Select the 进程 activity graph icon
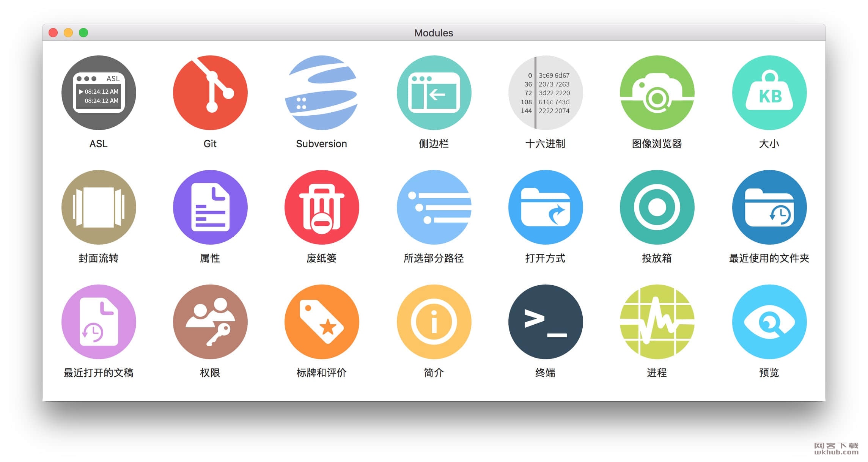This screenshot has width=868, height=462. click(x=657, y=322)
